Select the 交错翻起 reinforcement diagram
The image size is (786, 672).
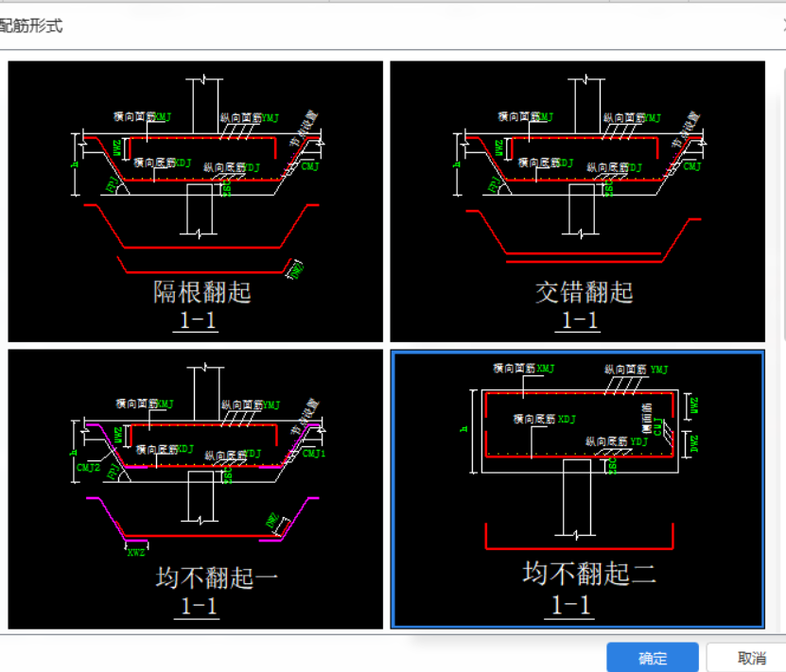[578, 201]
